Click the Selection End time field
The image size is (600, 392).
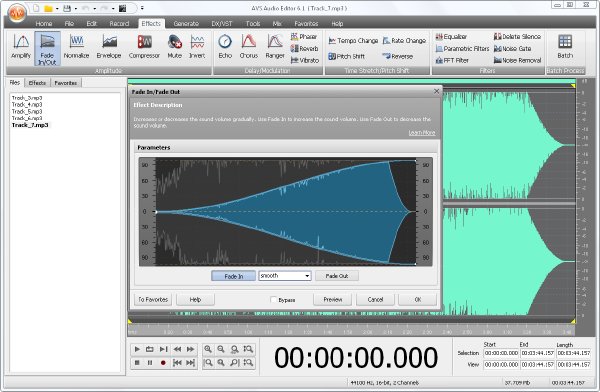pos(538,353)
